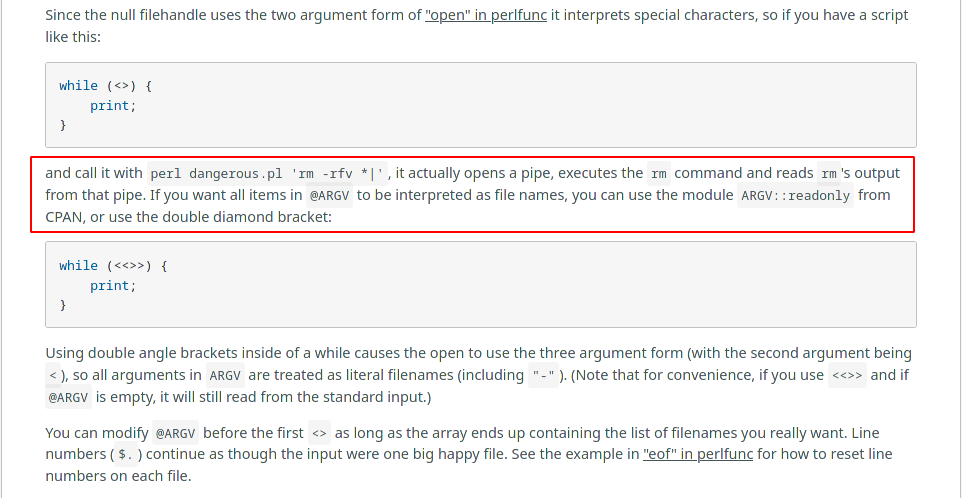Click @ARGV in "You can modify" sentence
This screenshot has height=498, width=962.
(x=176, y=434)
